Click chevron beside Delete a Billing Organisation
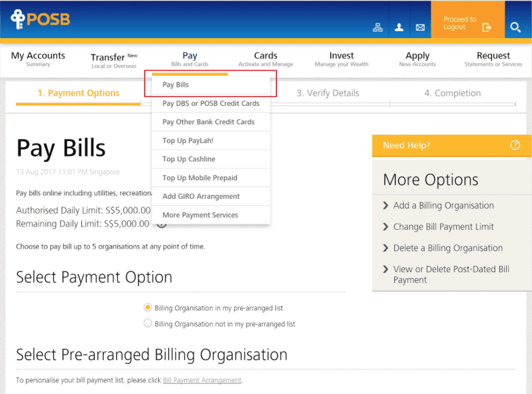 [385, 248]
